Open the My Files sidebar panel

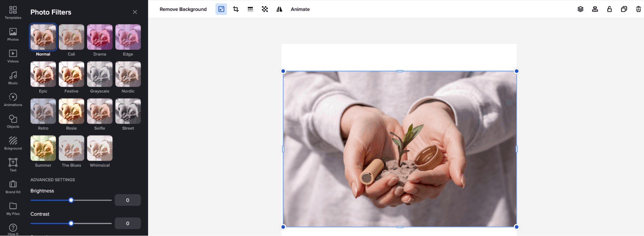(x=13, y=209)
